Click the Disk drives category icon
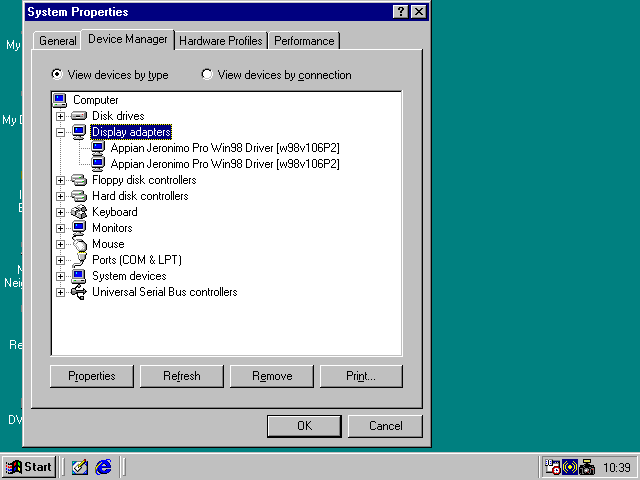The width and height of the screenshot is (640, 480). click(79, 116)
